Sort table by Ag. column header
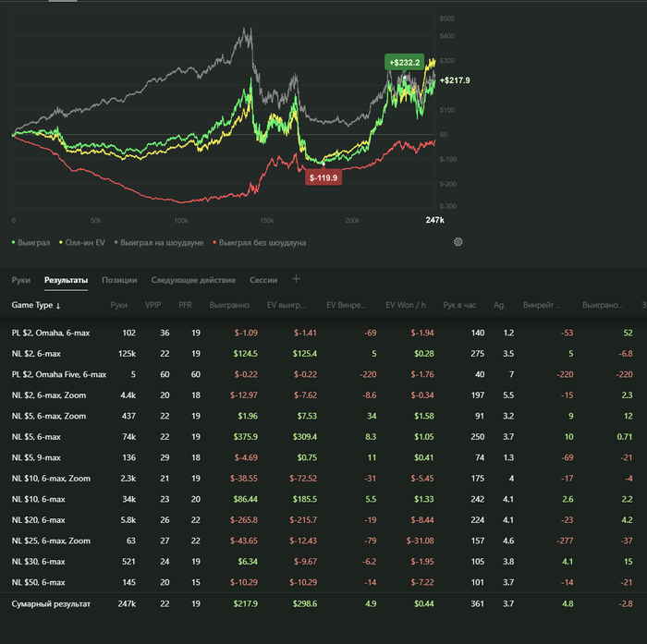647x644 pixels. [499, 305]
